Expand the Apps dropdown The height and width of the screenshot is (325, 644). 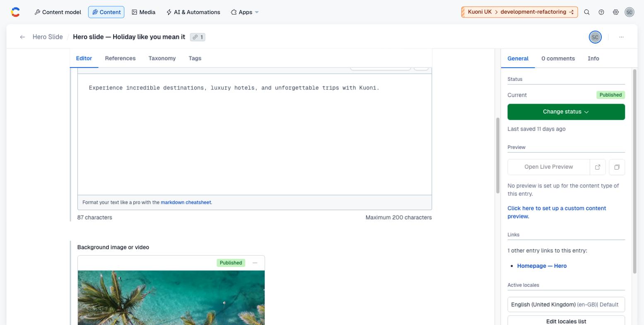click(245, 12)
